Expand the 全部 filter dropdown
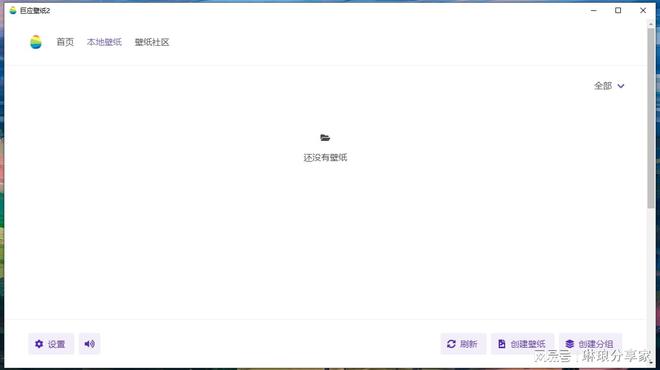Image resolution: width=660 pixels, height=370 pixels. click(609, 86)
